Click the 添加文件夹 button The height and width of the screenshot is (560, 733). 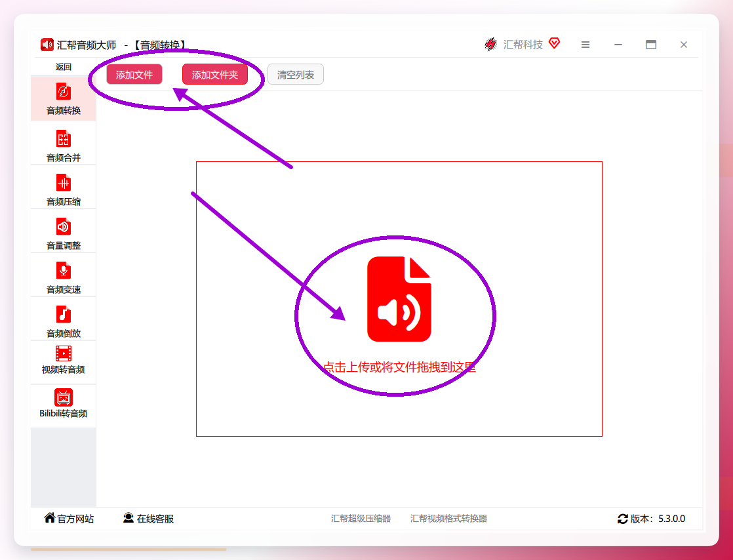coord(215,74)
